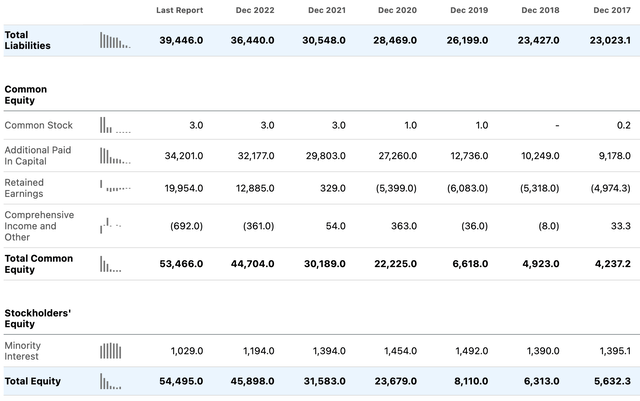Viewport: 640px width, 401px height.
Task: Select the Total Equity row label
Action: (33, 381)
